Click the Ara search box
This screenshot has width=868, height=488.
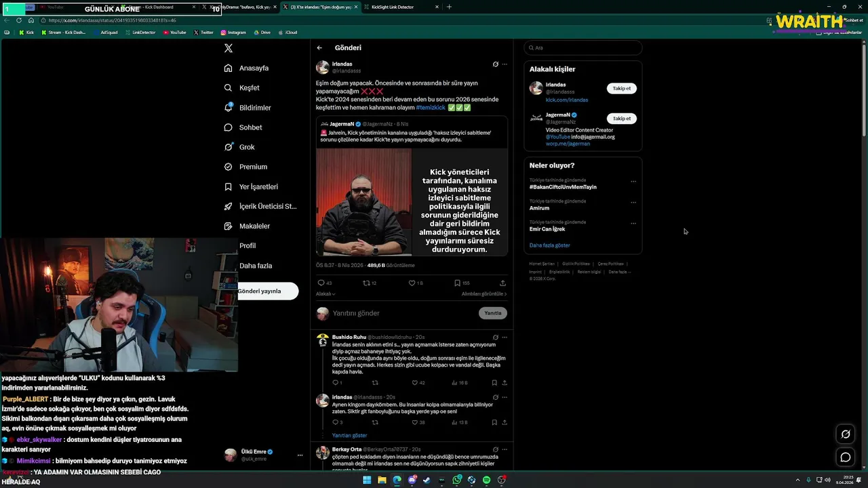[583, 48]
